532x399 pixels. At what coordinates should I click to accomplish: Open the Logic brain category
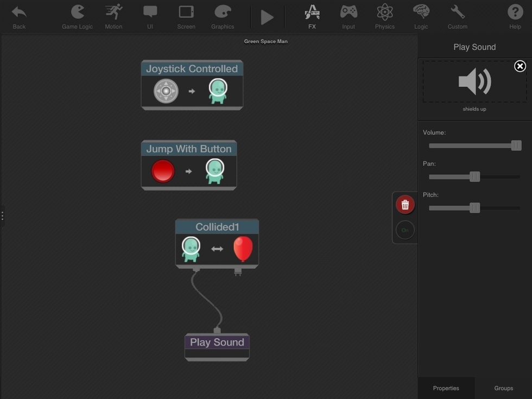(421, 16)
